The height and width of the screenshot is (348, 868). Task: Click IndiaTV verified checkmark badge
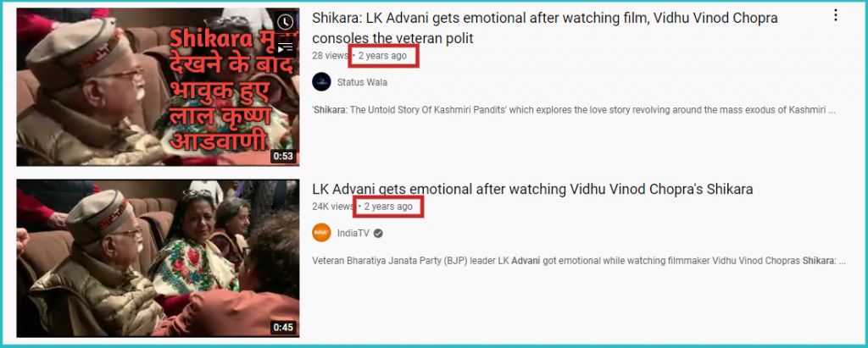378,234
